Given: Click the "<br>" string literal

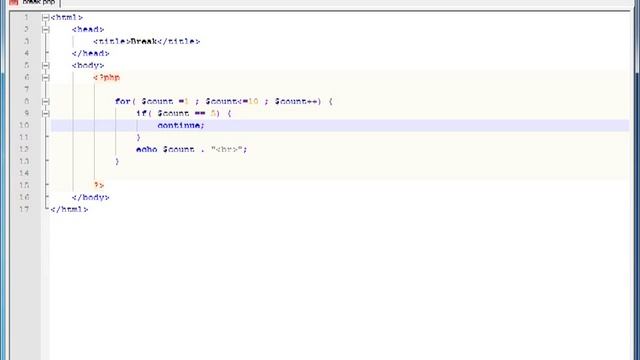Looking at the screenshot, I should pos(227,149).
